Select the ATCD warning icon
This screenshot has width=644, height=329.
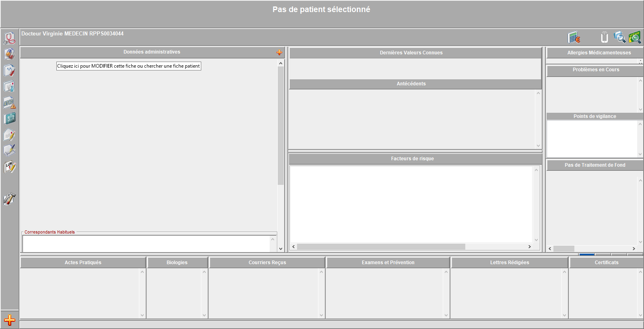click(x=9, y=103)
